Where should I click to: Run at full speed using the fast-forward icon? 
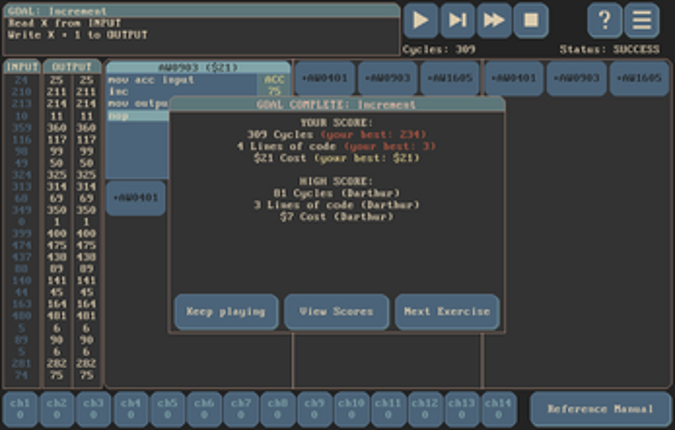[494, 20]
